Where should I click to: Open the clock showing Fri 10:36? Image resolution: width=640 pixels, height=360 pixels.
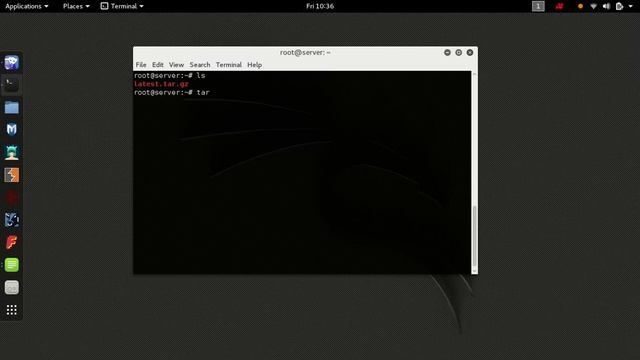[x=320, y=6]
